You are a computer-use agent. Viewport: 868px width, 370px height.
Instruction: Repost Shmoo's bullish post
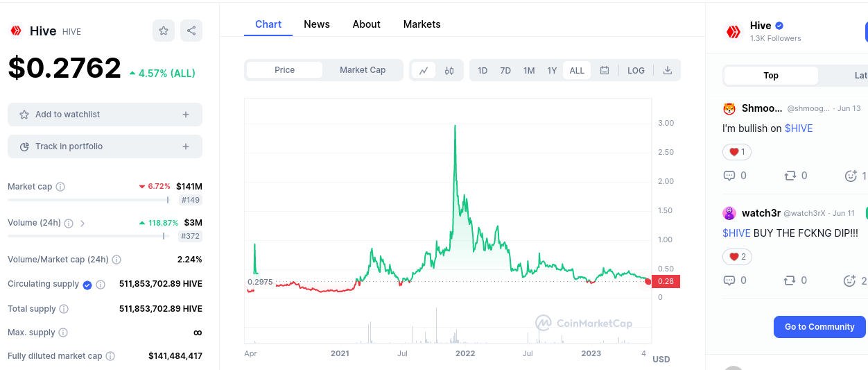pos(790,176)
